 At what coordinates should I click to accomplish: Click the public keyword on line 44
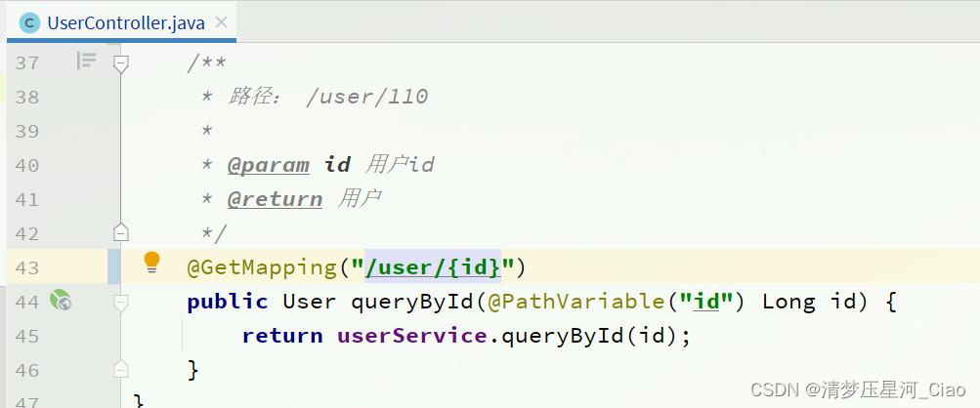pos(228,303)
